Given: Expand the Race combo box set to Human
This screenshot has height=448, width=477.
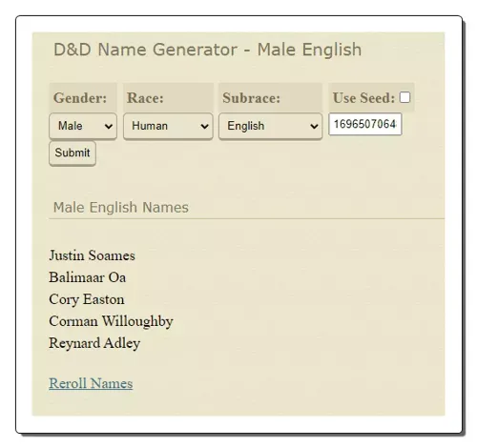Looking at the screenshot, I should pos(168,126).
